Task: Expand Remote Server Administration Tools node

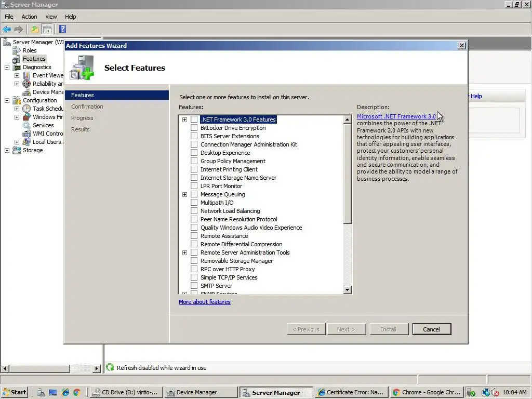Action: tap(184, 253)
